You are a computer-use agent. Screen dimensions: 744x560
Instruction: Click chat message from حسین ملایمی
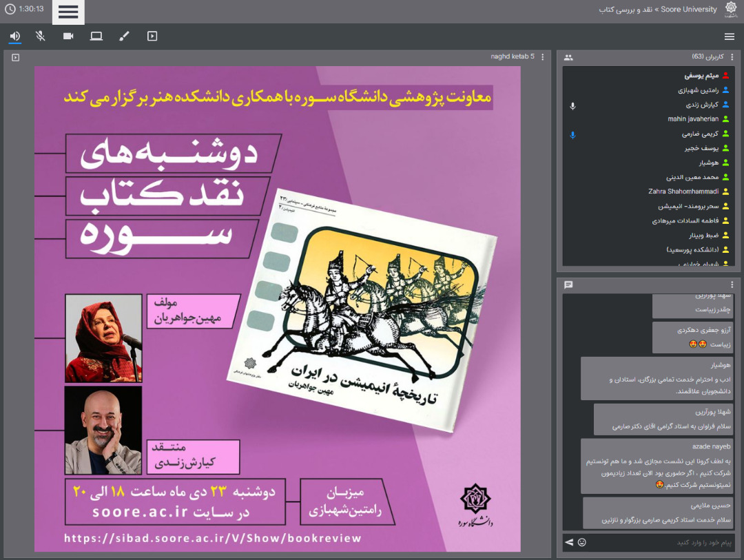[659, 512]
